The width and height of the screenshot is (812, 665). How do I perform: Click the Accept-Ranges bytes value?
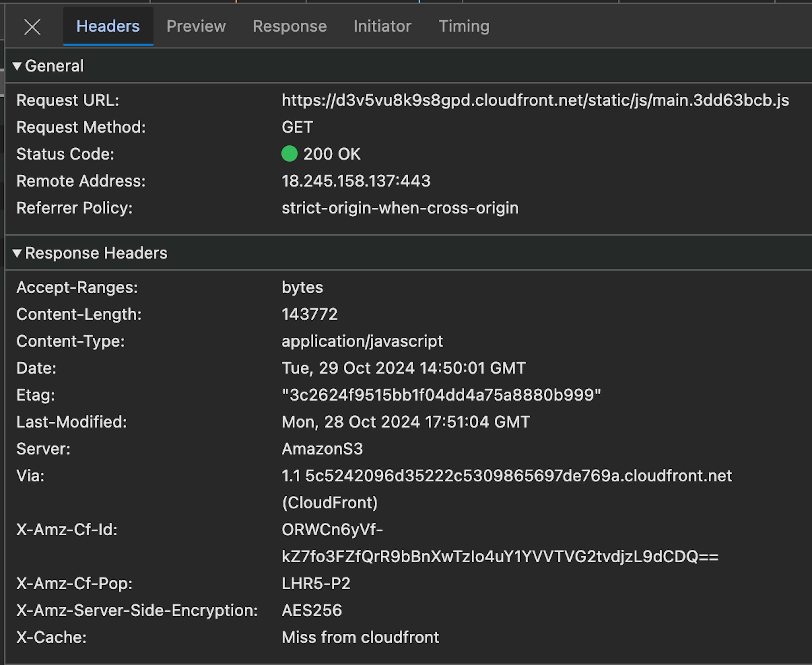302,287
